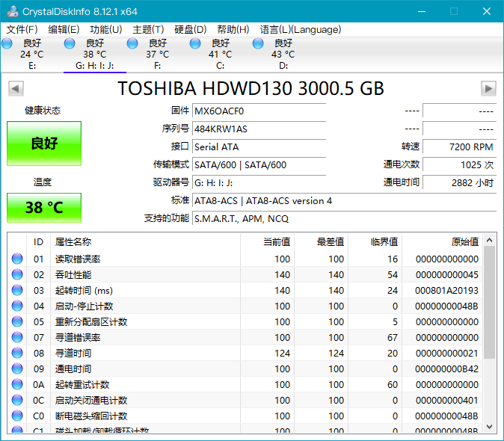
Task: Click the status icon for 启动-停止计数
Action: pos(17,306)
